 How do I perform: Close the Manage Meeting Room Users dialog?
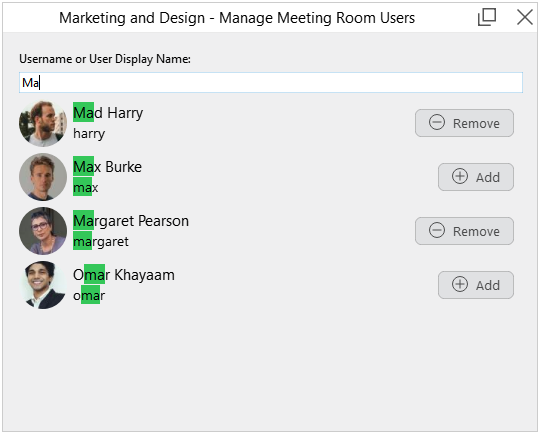pos(525,17)
